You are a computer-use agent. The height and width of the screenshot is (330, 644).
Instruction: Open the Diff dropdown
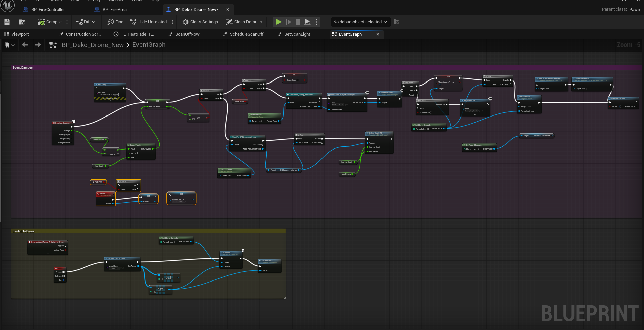[86, 22]
